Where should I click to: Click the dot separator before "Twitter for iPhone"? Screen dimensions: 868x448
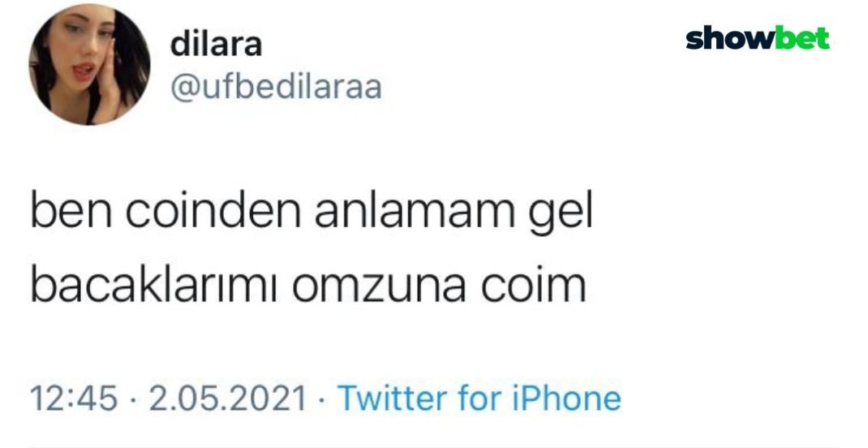(321, 398)
